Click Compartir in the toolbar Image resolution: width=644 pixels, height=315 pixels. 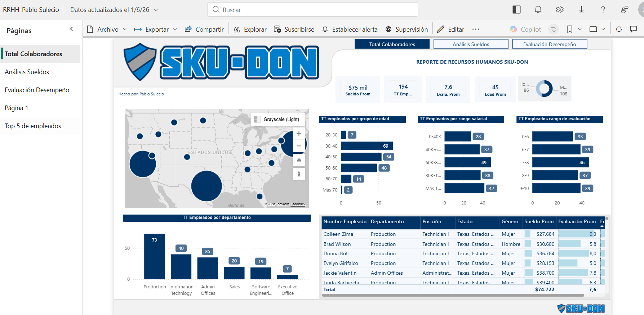pyautogui.click(x=204, y=29)
